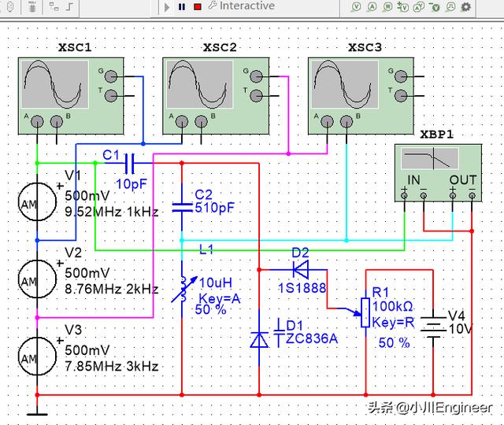Select the V1 AM source symbol
Viewport: 504px width, 425px height.
point(37,201)
